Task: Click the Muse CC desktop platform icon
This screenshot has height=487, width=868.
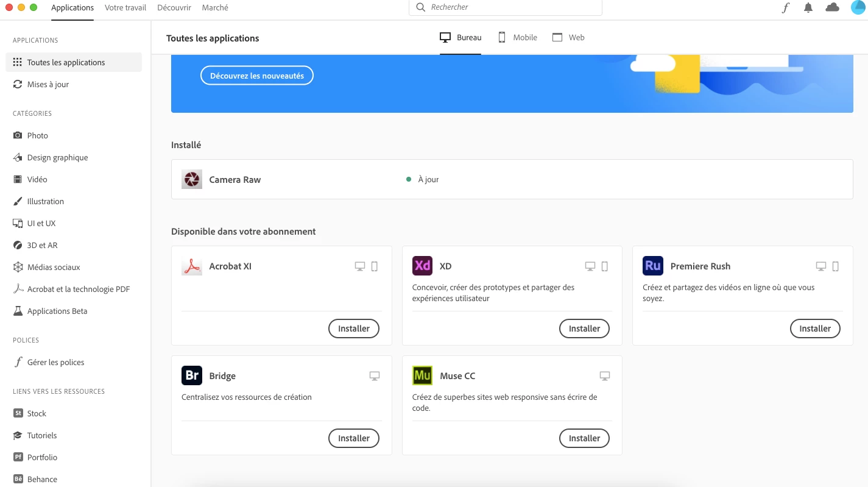Action: pyautogui.click(x=605, y=376)
